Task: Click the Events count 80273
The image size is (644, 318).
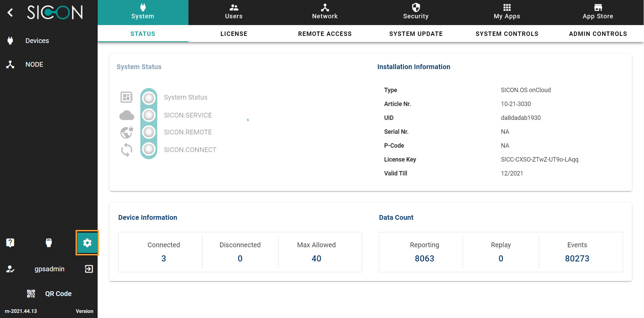Action: pyautogui.click(x=577, y=258)
